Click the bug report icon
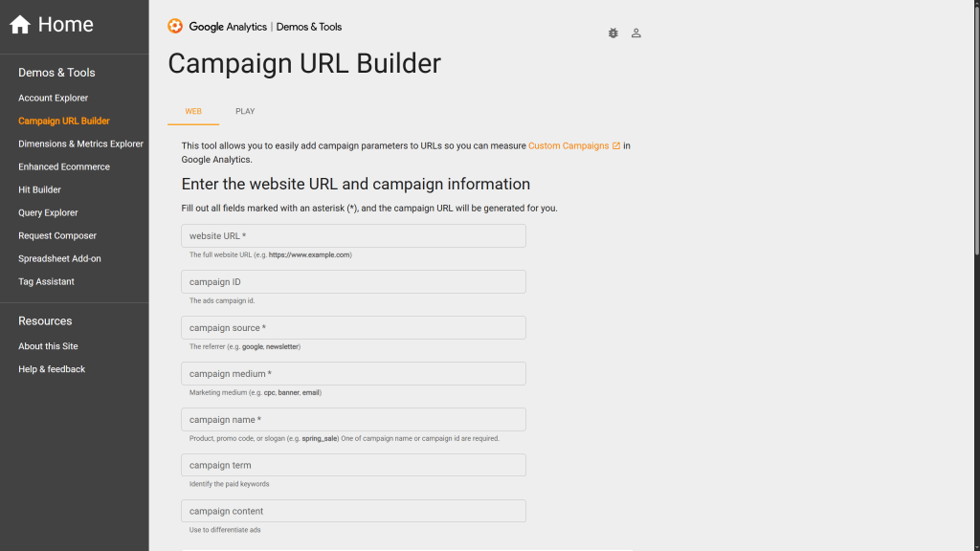The width and height of the screenshot is (980, 551). (613, 33)
